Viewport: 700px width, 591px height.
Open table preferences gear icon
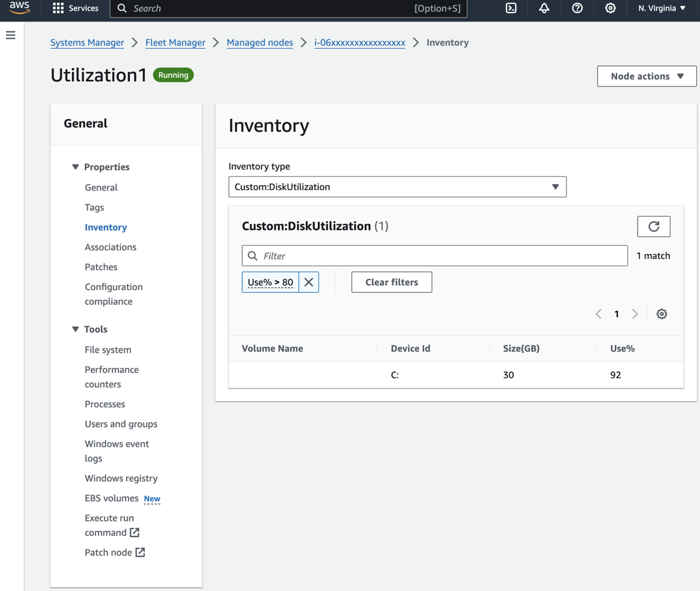tap(661, 314)
